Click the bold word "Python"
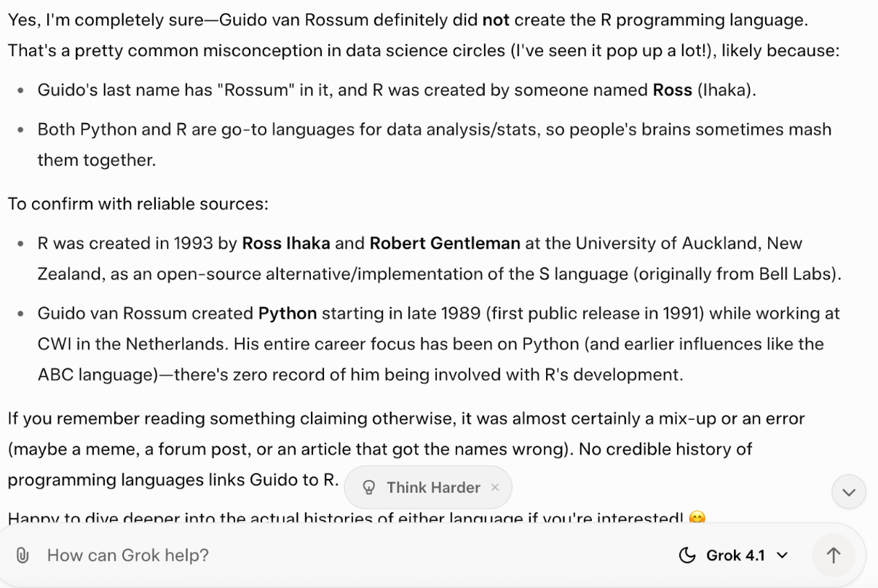The height and width of the screenshot is (588, 878). tap(288, 314)
